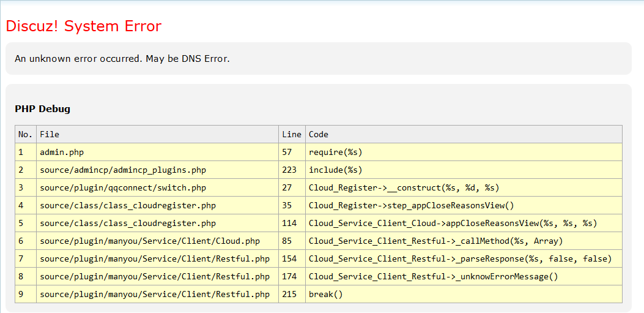Screen dimensions: 644x313
Task: Click the Restful.php file cell in row 8
Action: (x=157, y=276)
